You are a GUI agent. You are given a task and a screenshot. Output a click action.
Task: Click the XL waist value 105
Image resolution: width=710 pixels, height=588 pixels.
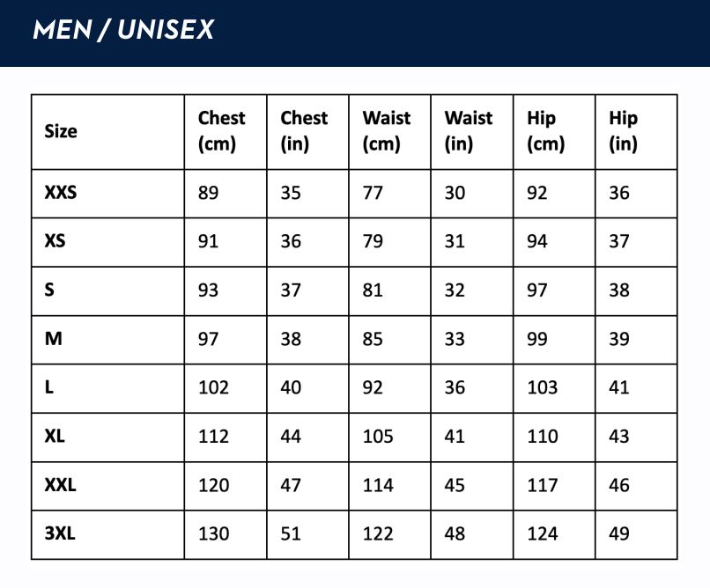click(x=378, y=437)
